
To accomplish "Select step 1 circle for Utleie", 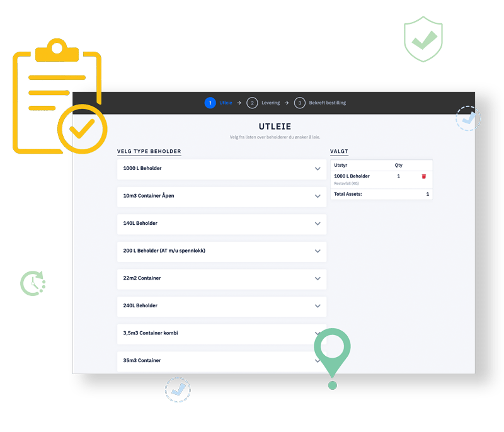I will pos(210,103).
